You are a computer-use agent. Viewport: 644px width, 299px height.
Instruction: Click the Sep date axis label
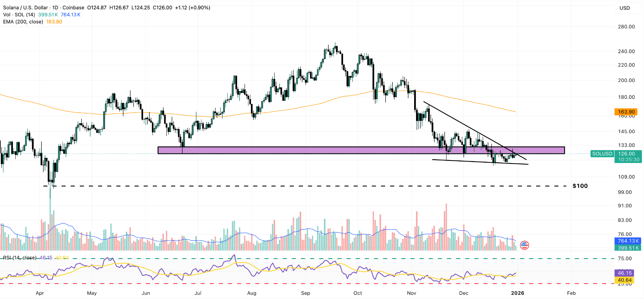(x=305, y=293)
